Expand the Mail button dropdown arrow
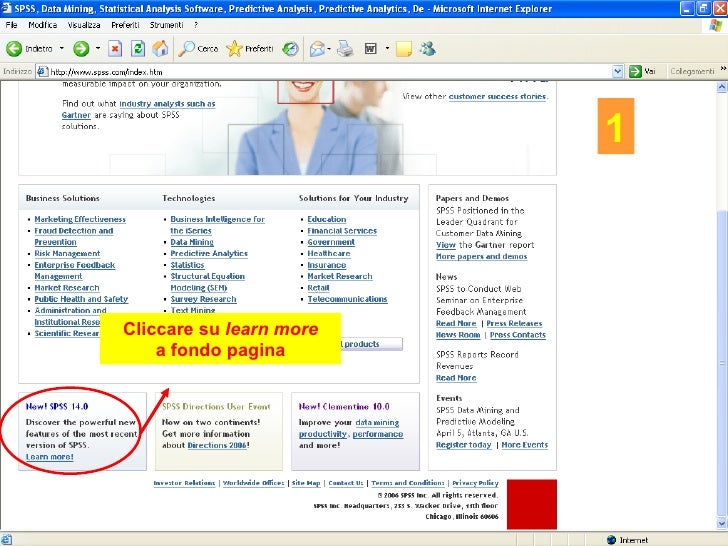728x546 pixels. tap(329, 48)
